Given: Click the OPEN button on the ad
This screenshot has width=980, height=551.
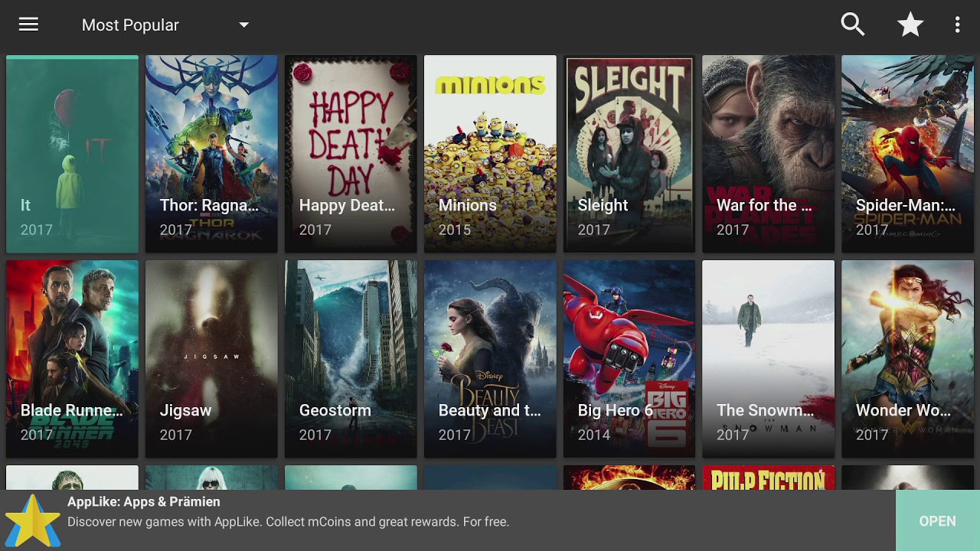Looking at the screenshot, I should click(937, 520).
